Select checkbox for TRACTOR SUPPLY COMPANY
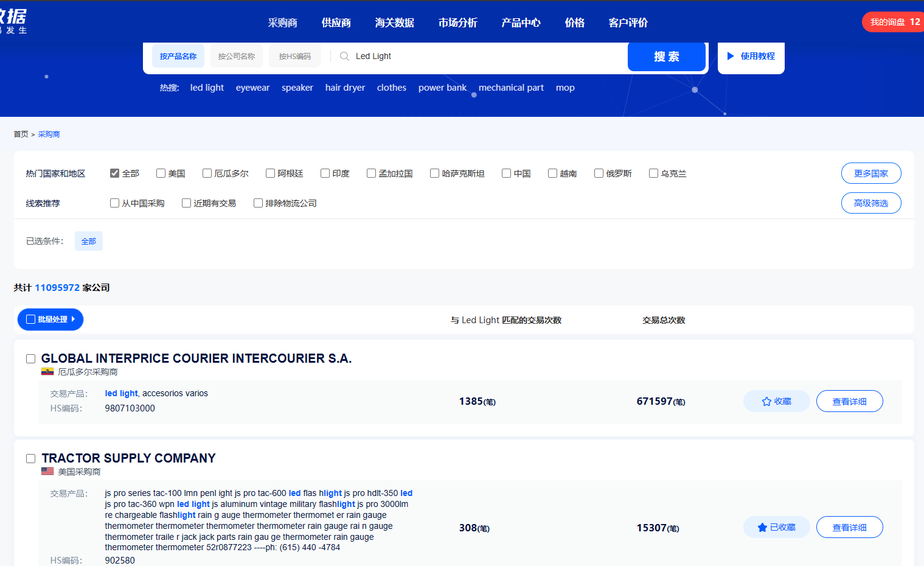924x566 pixels. 30,459
